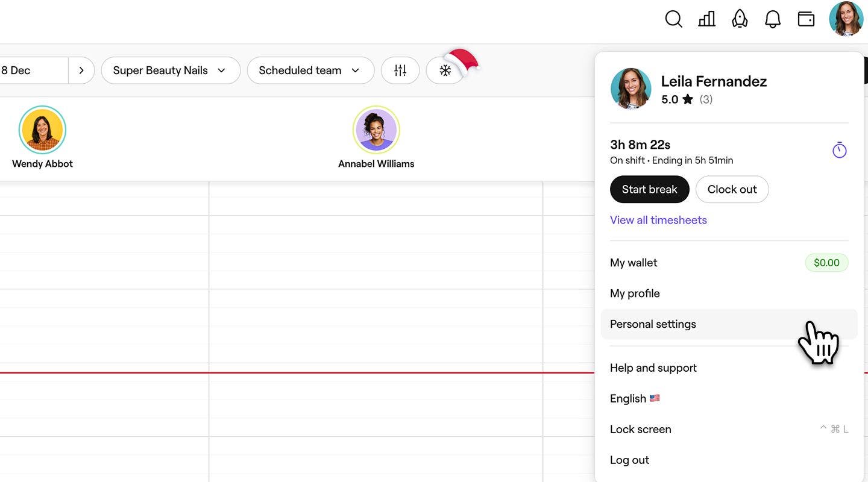
Task: Open the bar chart reports icon
Action: pos(706,19)
